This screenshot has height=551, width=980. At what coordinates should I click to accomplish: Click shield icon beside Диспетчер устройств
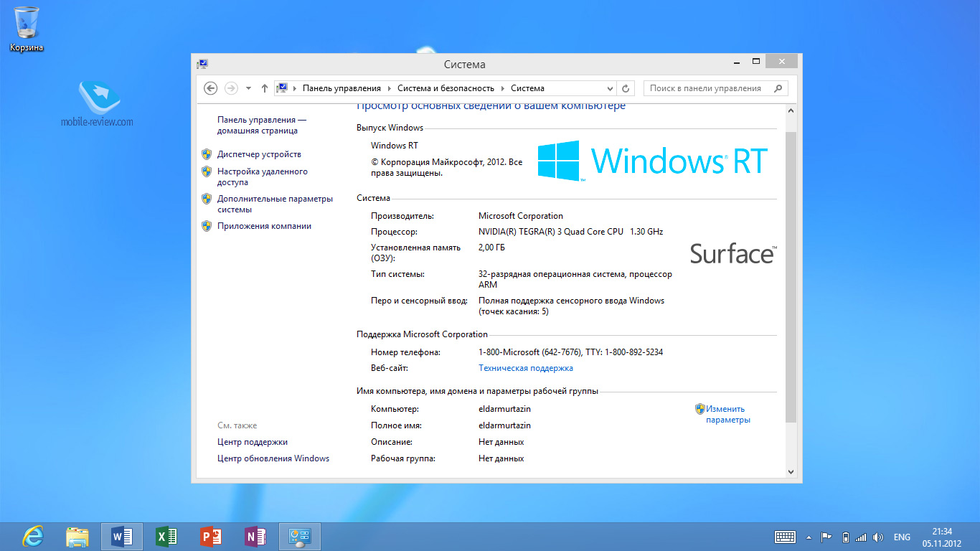point(207,154)
